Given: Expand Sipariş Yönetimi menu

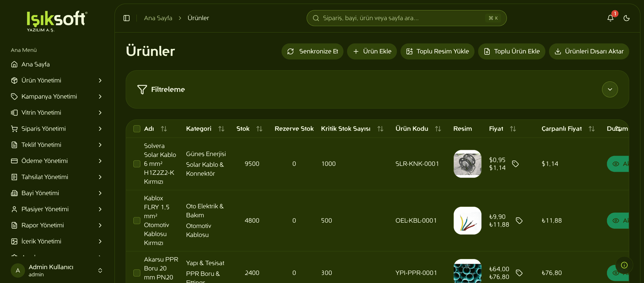Looking at the screenshot, I should tap(100, 129).
